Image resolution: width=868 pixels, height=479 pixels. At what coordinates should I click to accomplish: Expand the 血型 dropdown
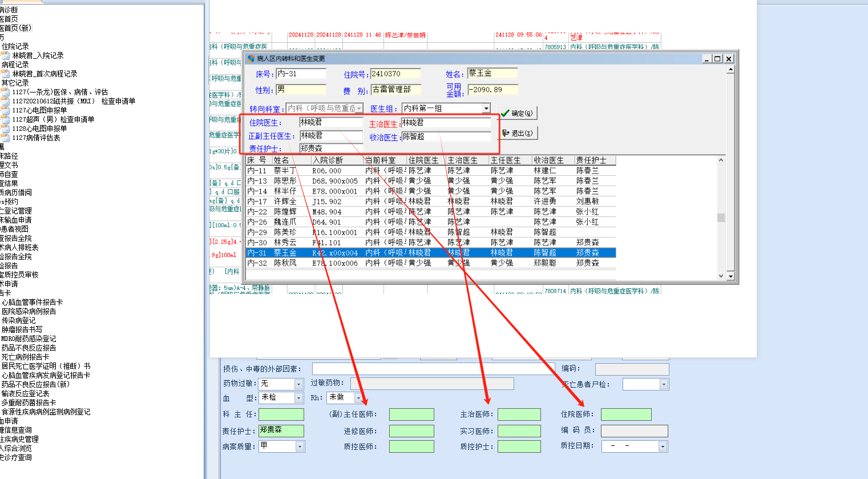298,397
